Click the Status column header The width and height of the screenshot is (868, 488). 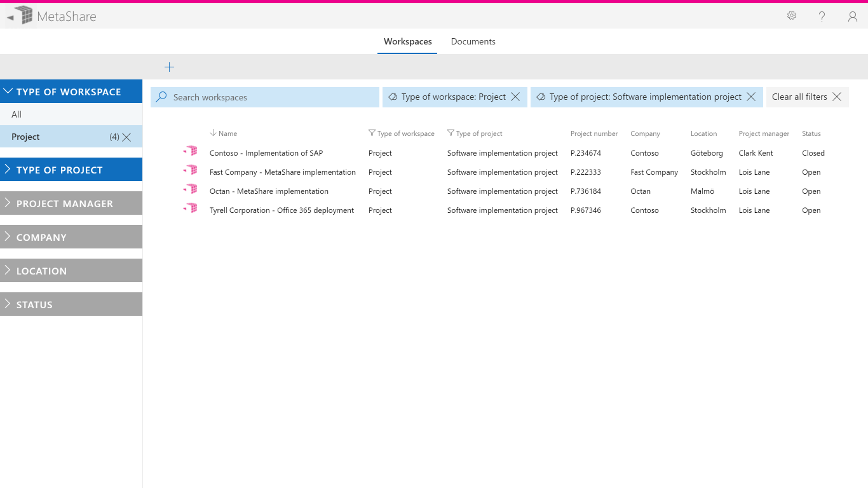[811, 133]
